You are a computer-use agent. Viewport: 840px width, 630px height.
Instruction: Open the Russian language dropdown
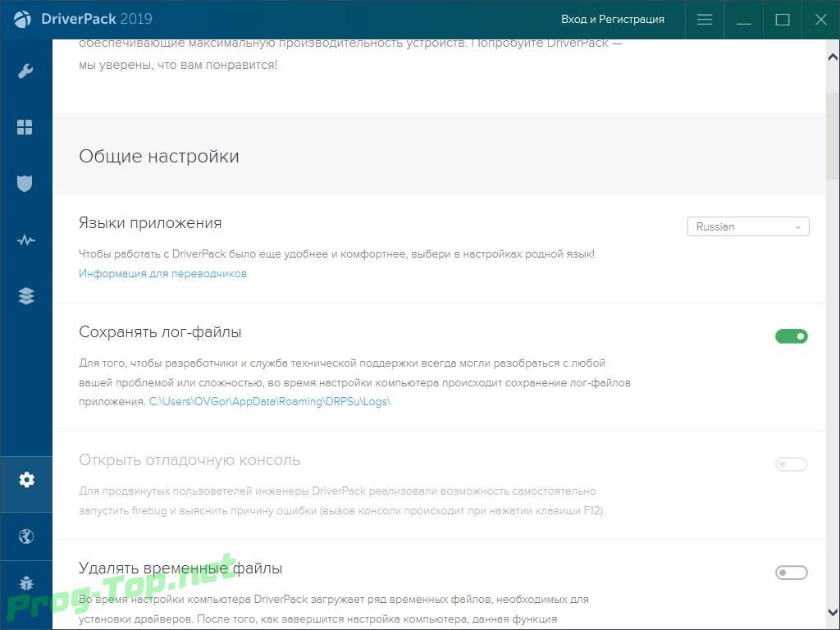(x=748, y=226)
